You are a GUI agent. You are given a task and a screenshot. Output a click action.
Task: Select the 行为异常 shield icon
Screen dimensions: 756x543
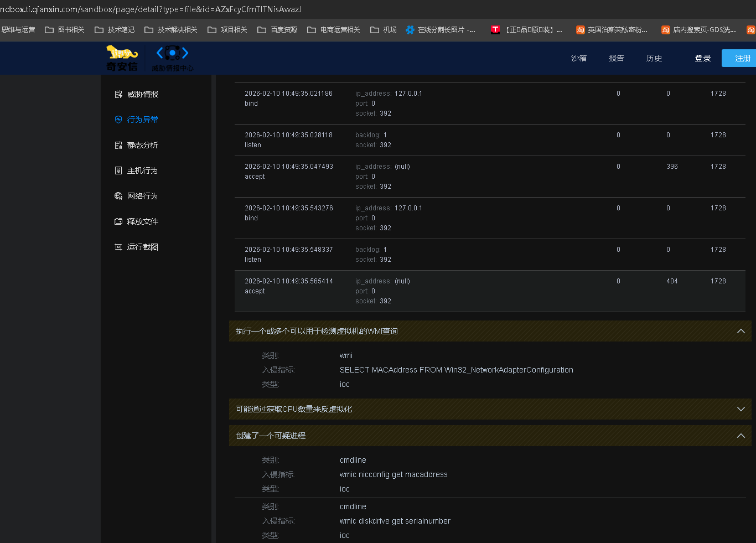pyautogui.click(x=118, y=120)
